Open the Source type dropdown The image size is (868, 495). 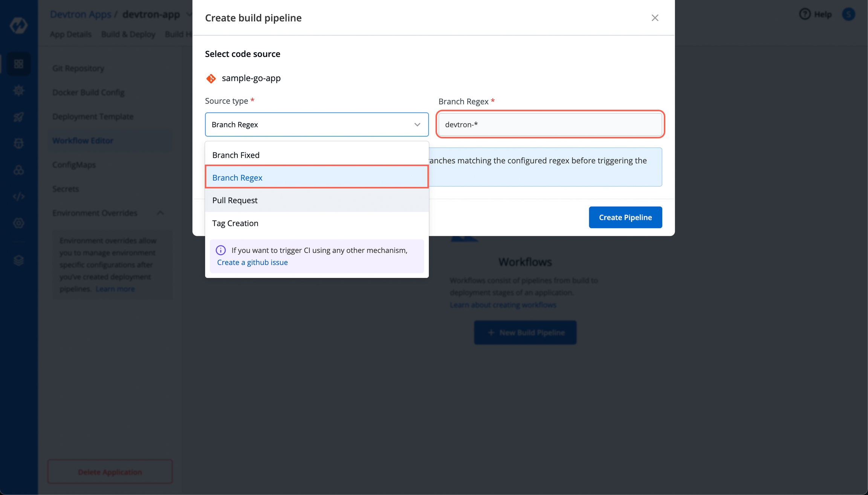(316, 124)
